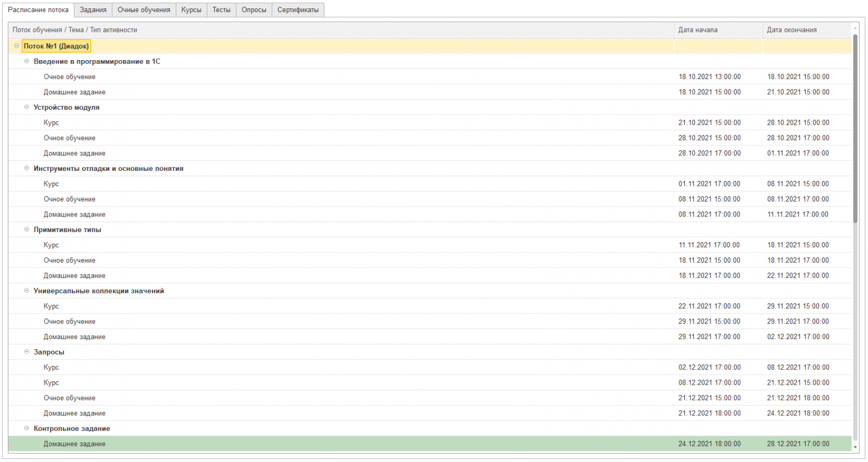Viewport: 868px width, 462px height.
Task: Click the scrollbar down arrow
Action: [856, 447]
